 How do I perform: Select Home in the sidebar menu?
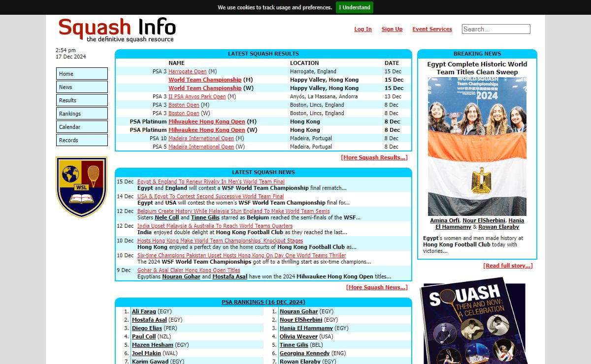[82, 74]
